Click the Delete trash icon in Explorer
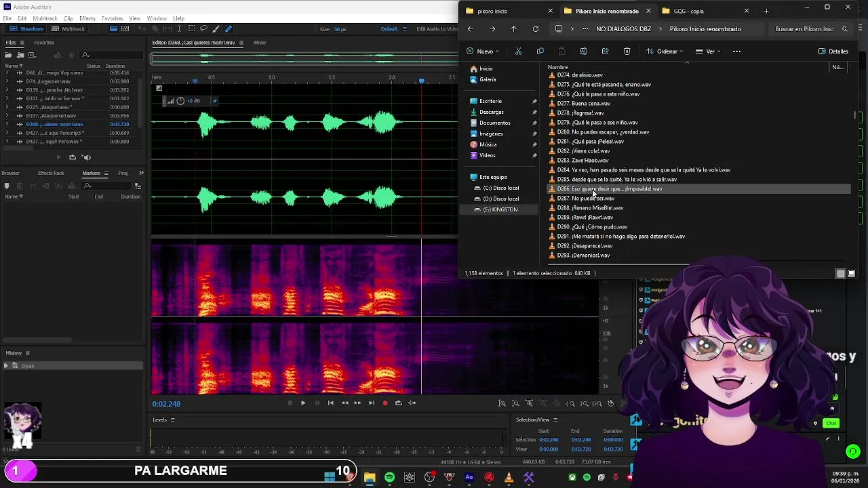The width and height of the screenshot is (868, 488). [x=627, y=52]
